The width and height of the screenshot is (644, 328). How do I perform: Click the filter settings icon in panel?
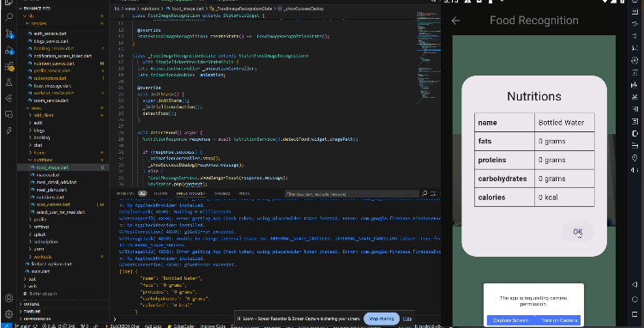(433, 193)
